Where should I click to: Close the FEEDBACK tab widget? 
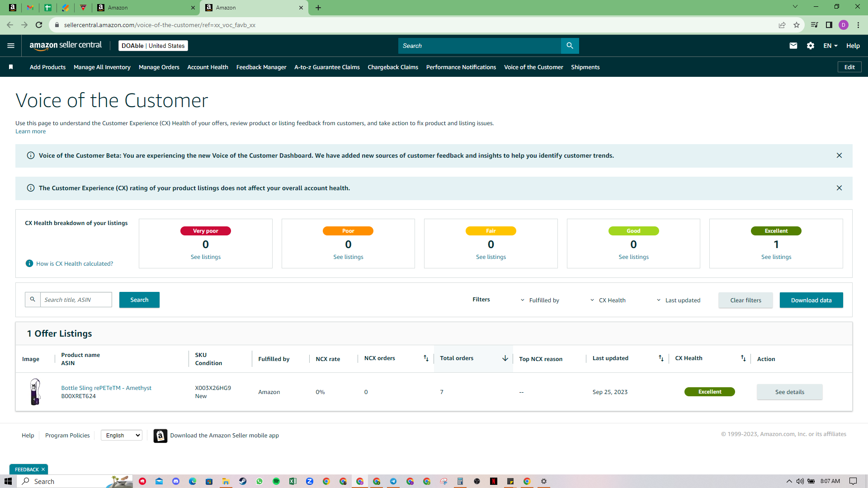(x=43, y=469)
